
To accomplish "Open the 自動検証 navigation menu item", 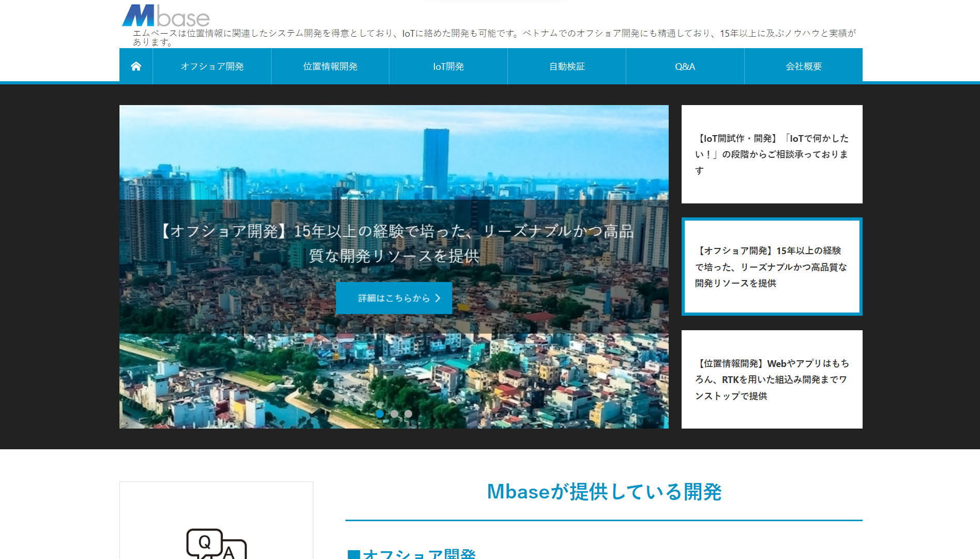I will coord(567,66).
